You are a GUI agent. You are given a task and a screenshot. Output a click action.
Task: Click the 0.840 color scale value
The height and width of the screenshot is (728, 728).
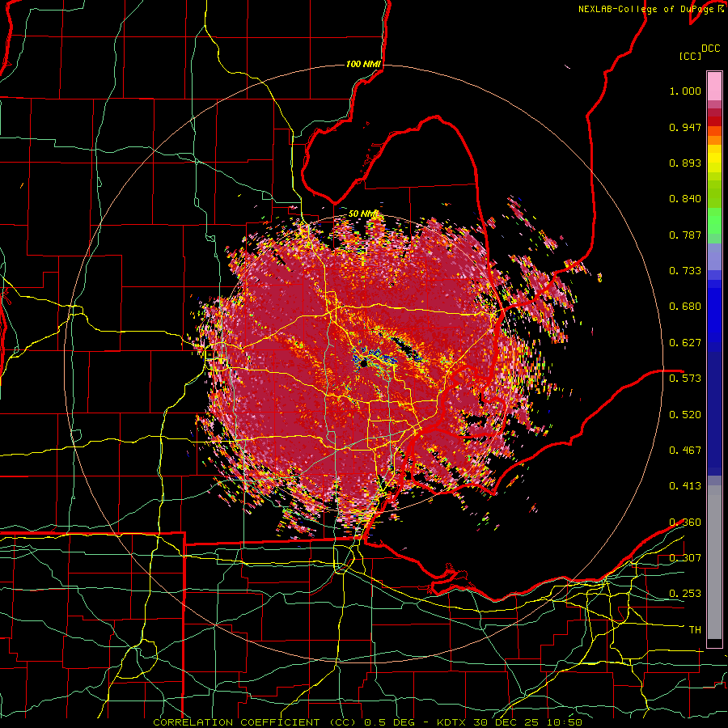(x=685, y=199)
